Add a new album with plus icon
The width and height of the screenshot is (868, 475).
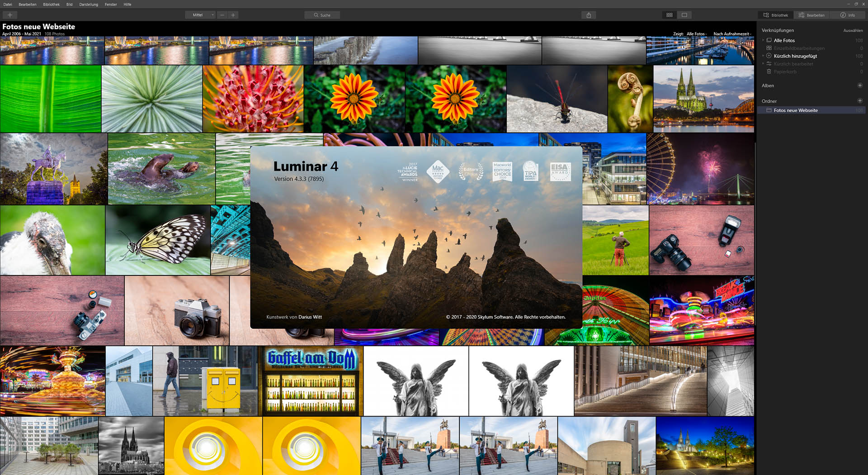coord(859,85)
